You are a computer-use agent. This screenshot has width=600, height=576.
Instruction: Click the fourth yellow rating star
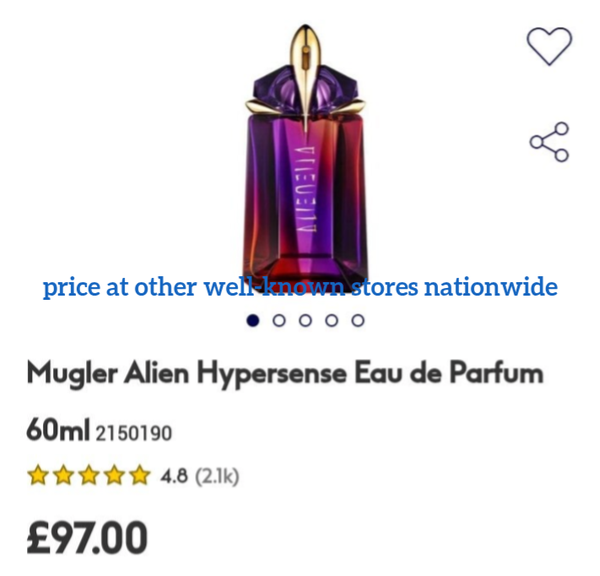point(114,475)
